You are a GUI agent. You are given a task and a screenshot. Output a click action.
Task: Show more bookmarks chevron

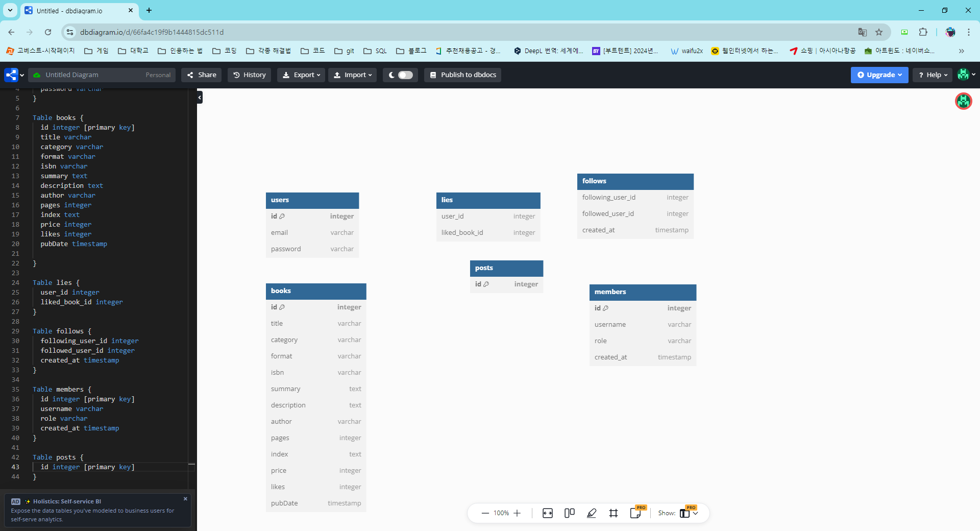coord(962,51)
